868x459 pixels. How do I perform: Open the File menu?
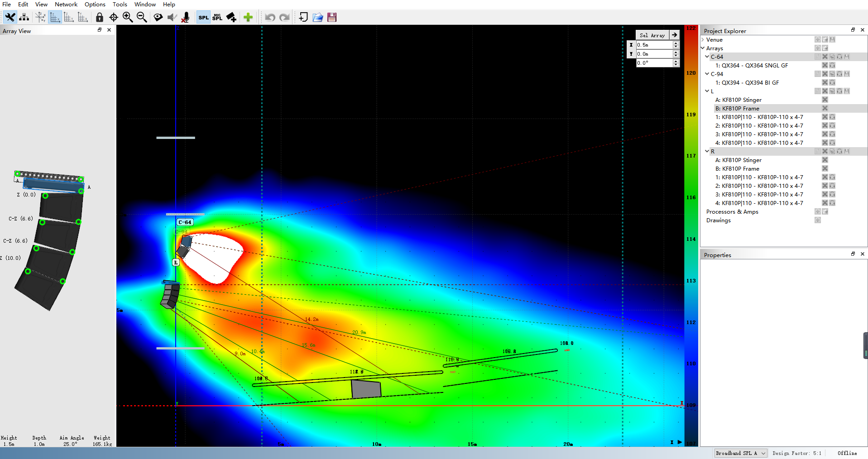(7, 4)
